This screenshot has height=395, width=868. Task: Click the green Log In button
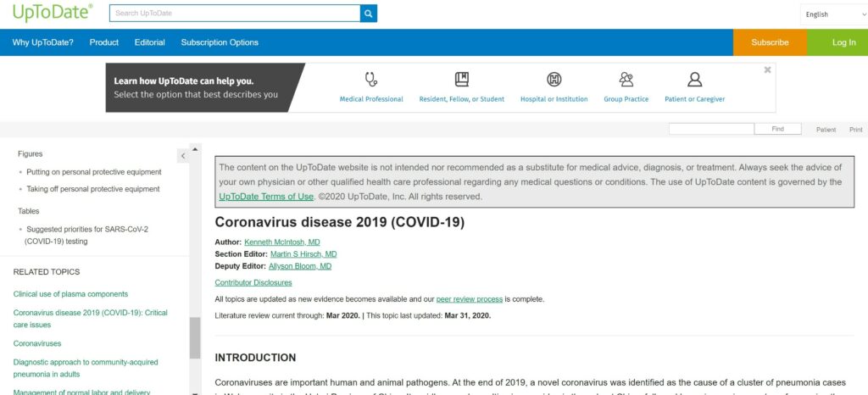(x=837, y=42)
